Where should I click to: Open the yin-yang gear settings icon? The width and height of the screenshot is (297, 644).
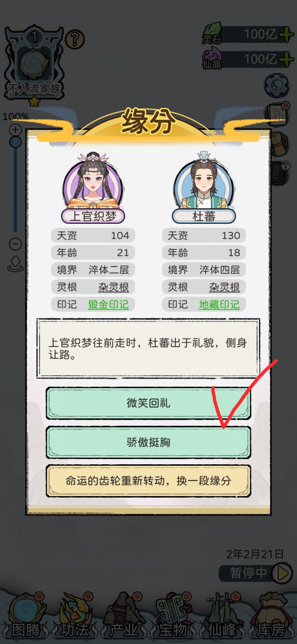[277, 86]
